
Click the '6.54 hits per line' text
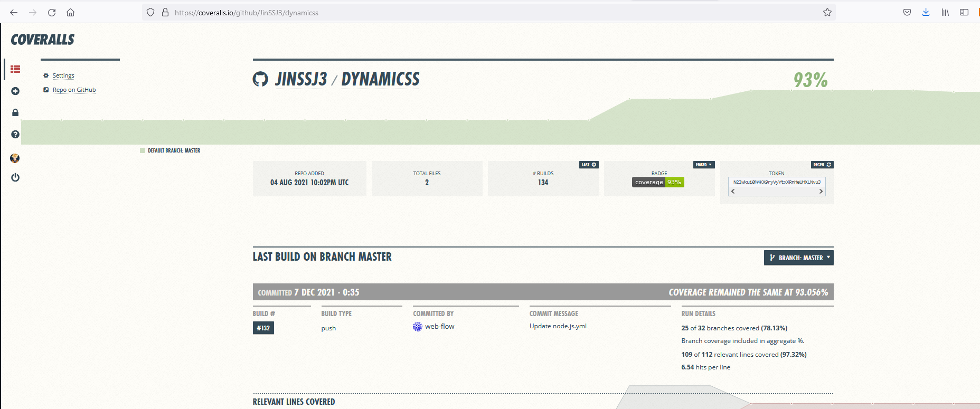[706, 367]
